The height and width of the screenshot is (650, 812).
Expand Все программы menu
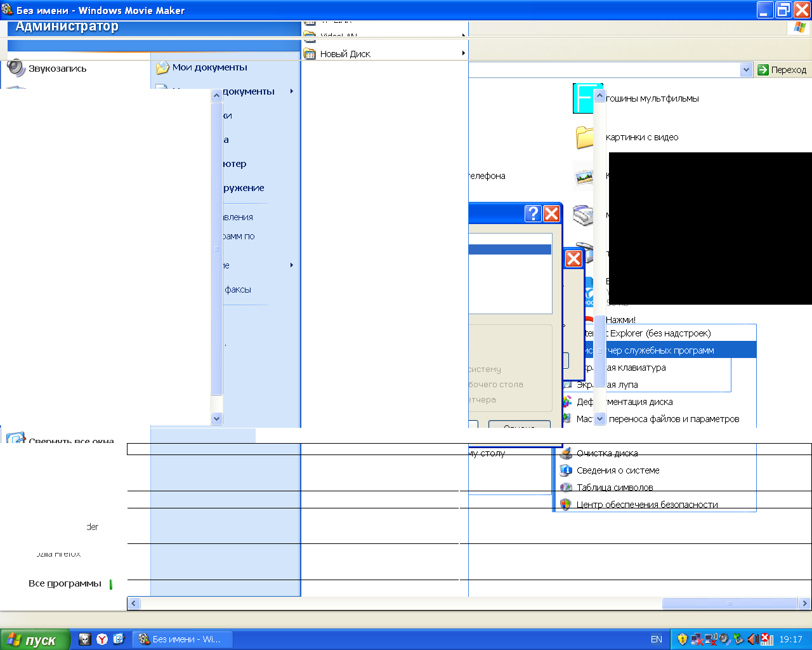65,583
